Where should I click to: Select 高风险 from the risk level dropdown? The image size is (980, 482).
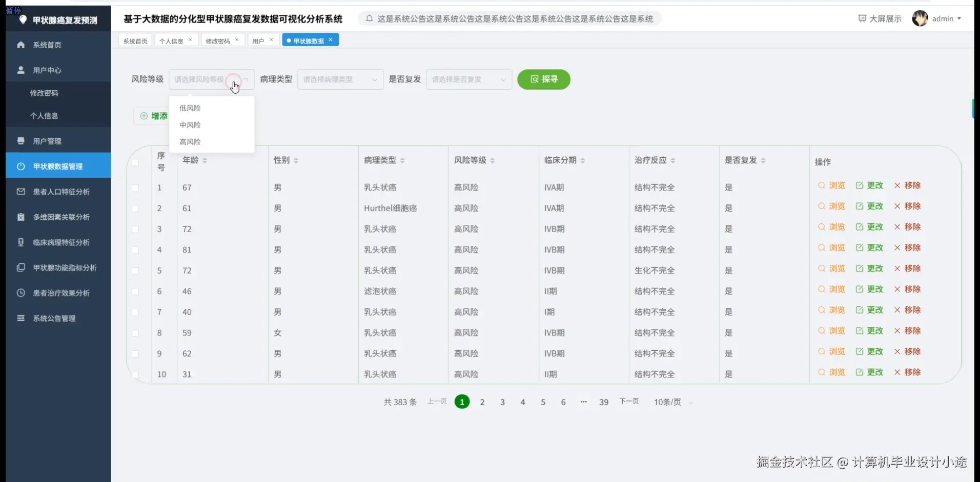[190, 141]
